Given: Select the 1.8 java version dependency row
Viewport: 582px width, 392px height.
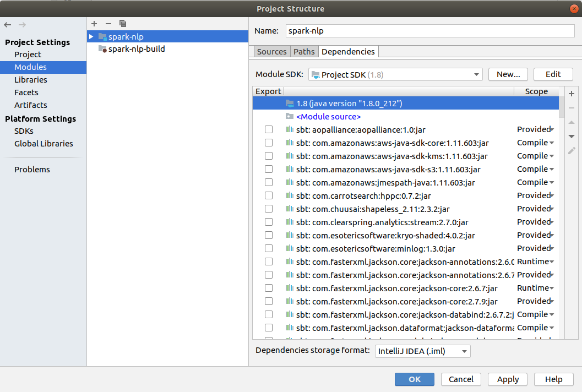Looking at the screenshot, I should pos(406,103).
